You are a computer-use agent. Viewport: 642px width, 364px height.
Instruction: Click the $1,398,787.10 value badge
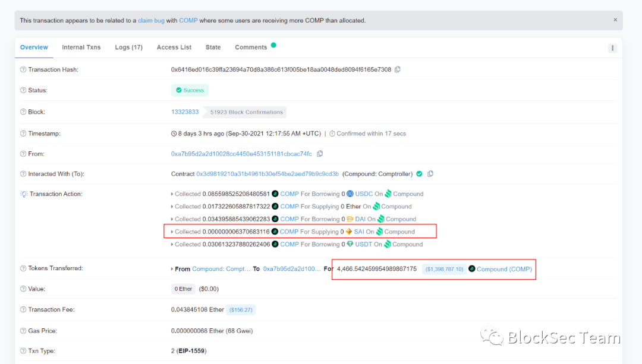click(x=444, y=269)
